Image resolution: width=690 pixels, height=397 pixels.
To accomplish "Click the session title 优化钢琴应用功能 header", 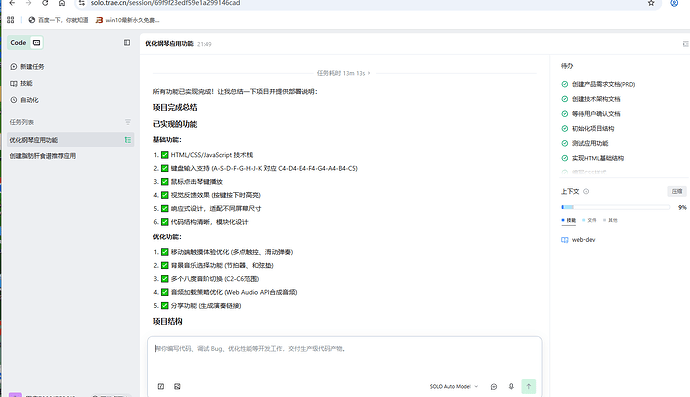I will click(x=169, y=44).
